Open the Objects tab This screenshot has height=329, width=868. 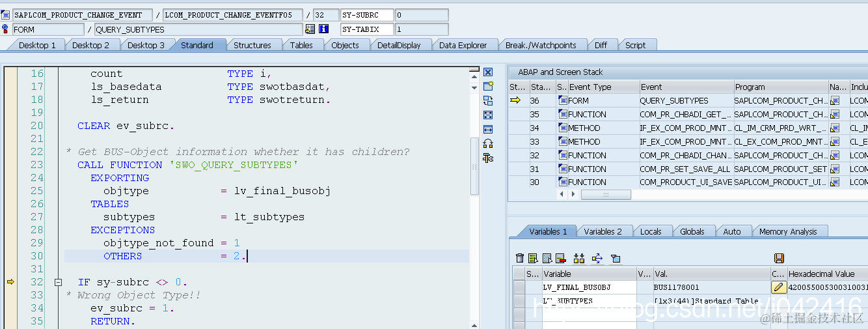tap(345, 45)
